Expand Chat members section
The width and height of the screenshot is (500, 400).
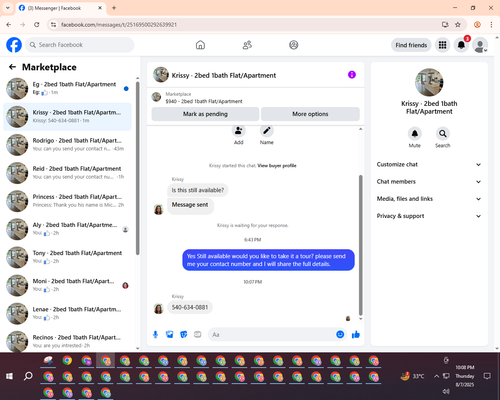pyautogui.click(x=429, y=182)
